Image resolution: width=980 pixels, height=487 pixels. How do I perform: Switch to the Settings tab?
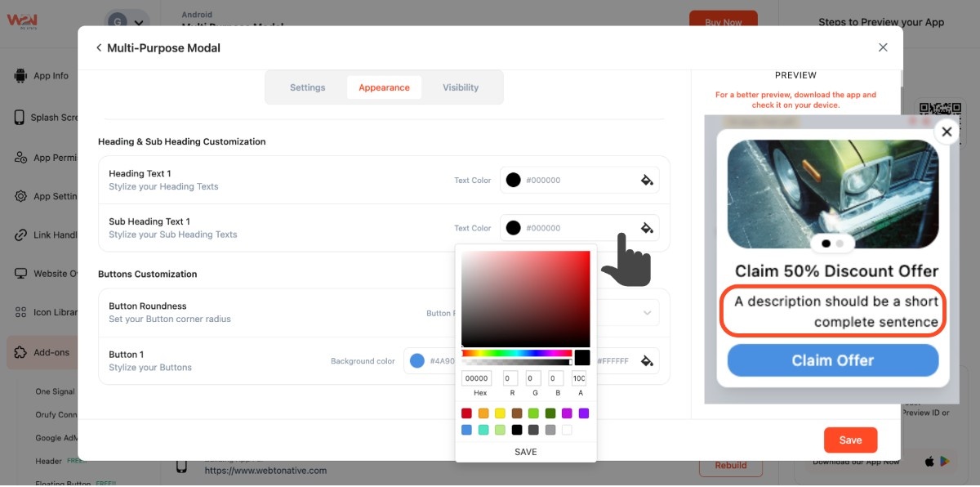(307, 87)
